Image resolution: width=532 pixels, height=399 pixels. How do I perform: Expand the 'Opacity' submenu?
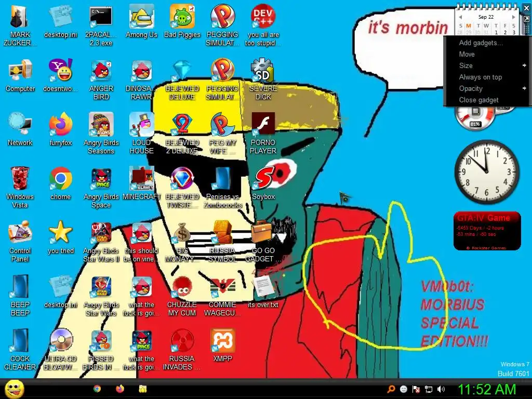click(487, 88)
